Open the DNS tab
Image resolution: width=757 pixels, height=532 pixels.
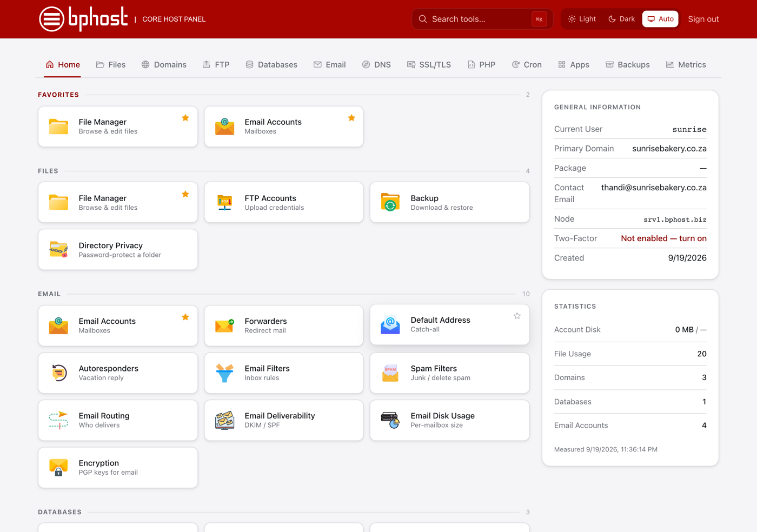point(376,65)
